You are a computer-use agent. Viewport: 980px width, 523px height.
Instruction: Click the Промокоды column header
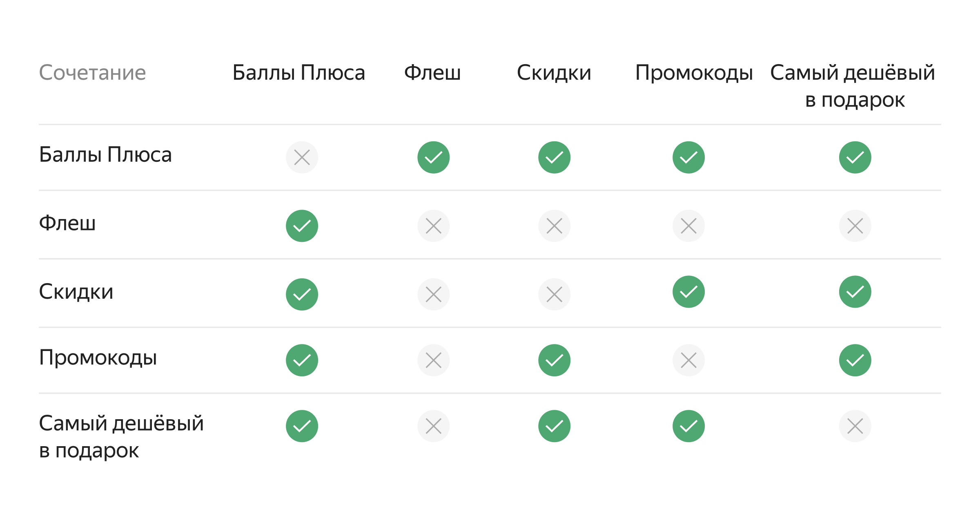point(694,73)
